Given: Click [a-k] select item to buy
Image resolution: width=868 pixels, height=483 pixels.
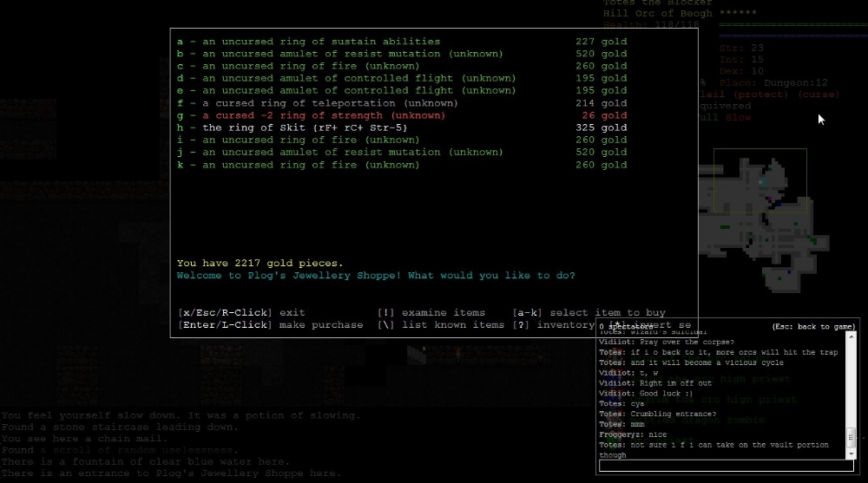Looking at the screenshot, I should pyautogui.click(x=589, y=312).
